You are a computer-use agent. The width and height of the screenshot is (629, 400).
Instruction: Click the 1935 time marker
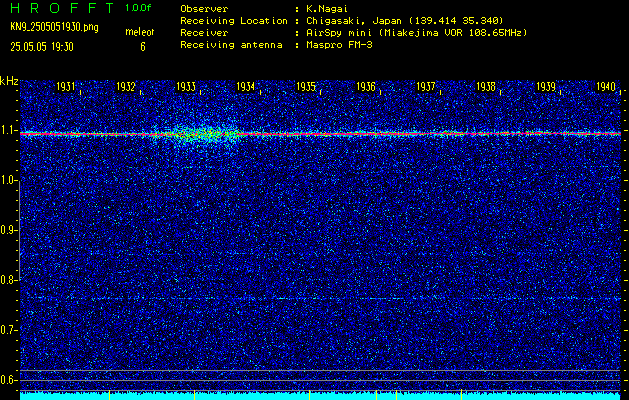point(306,87)
